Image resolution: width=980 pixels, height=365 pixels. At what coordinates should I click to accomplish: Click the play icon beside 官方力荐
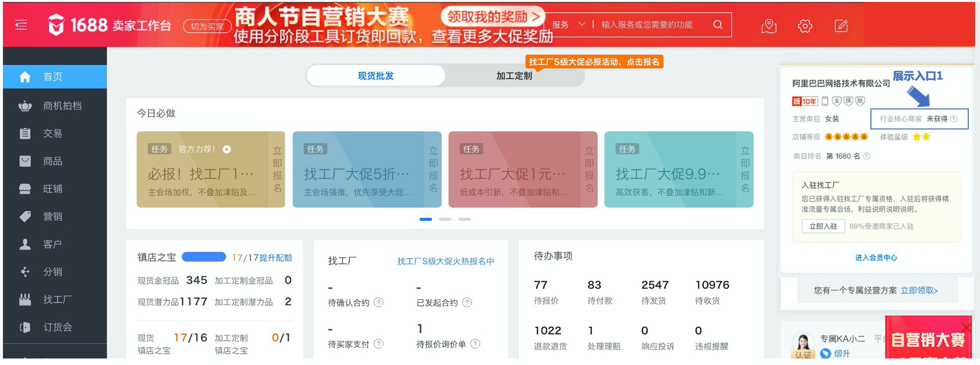(227, 149)
